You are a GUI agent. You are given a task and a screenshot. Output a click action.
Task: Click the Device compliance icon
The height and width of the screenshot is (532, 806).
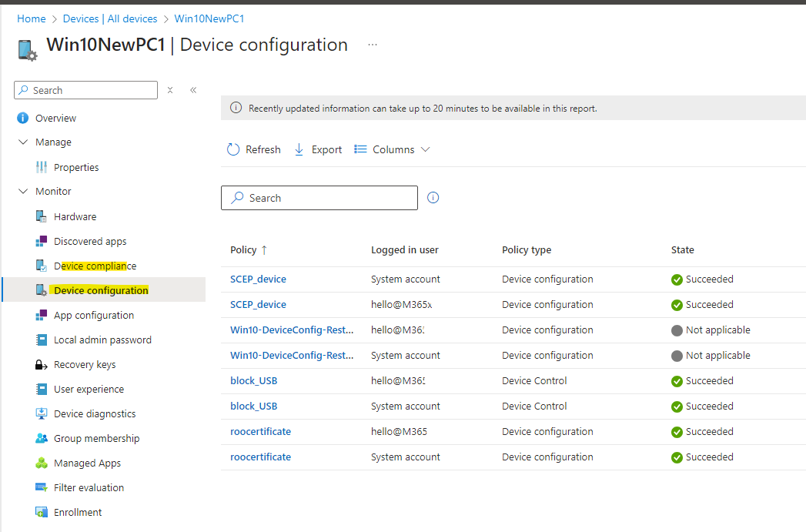pos(42,266)
